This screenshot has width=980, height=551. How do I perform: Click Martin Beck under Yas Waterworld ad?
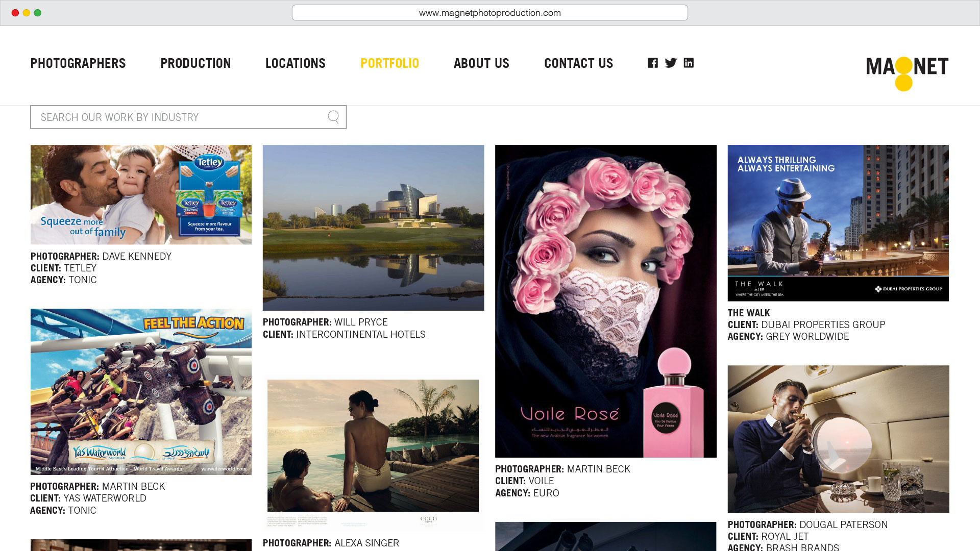tap(133, 486)
